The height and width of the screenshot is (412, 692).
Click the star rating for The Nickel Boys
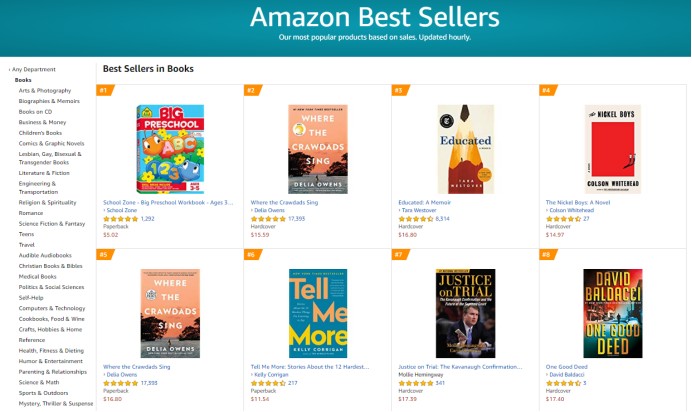pyautogui.click(x=564, y=219)
